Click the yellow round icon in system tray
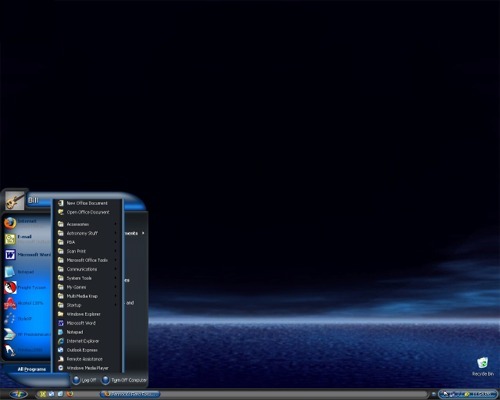 [467, 395]
